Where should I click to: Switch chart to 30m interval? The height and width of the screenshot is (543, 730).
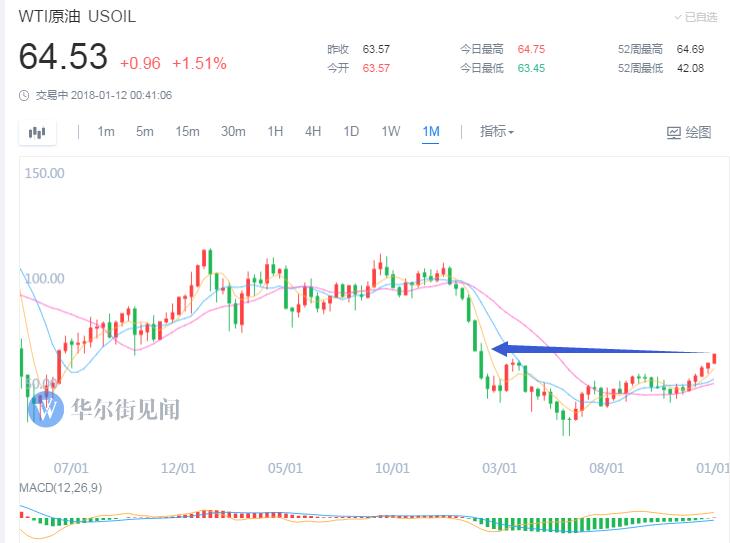point(233,132)
